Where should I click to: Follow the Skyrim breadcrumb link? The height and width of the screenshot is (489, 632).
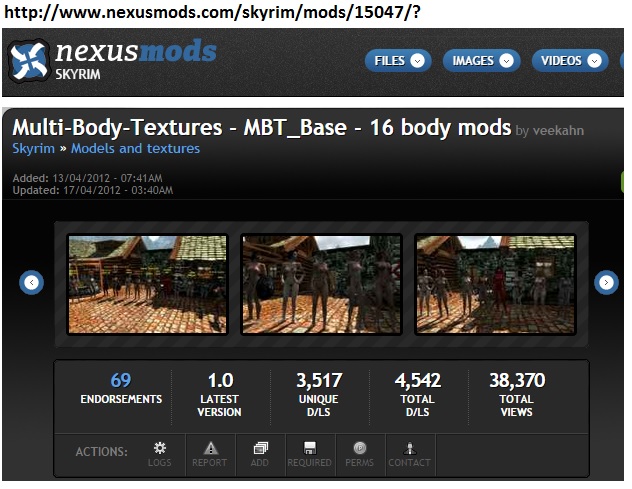(33, 148)
